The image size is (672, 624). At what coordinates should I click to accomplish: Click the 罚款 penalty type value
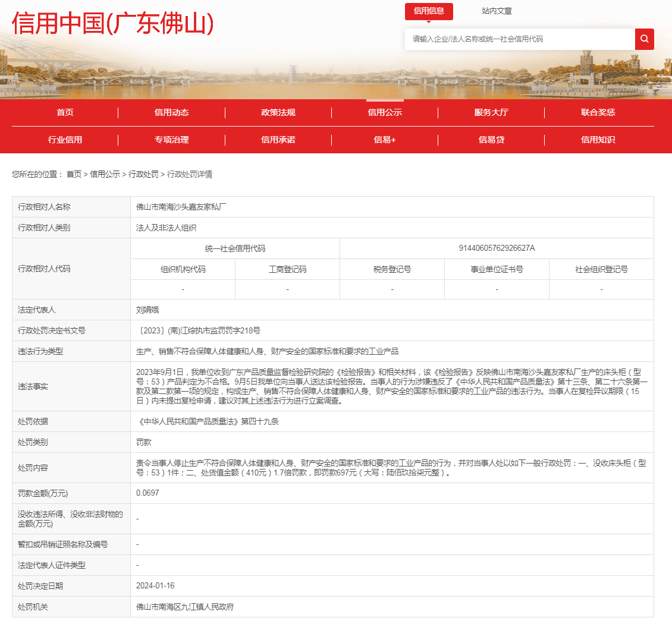[143, 442]
